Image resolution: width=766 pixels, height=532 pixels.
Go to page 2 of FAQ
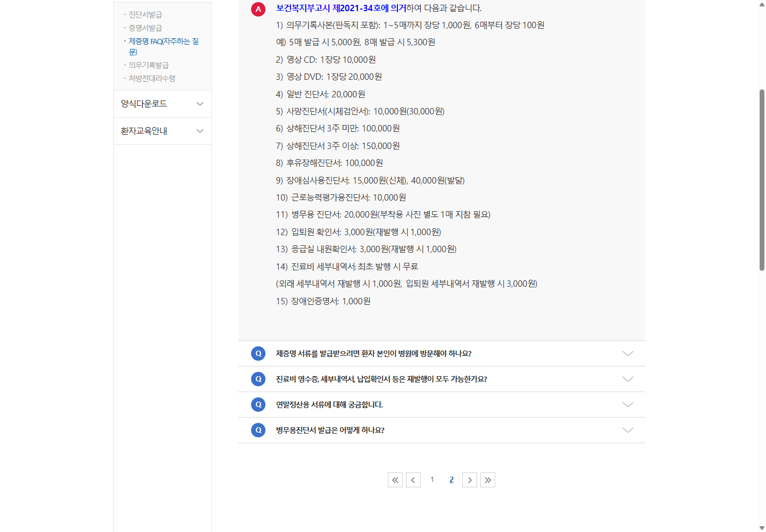pos(452,480)
